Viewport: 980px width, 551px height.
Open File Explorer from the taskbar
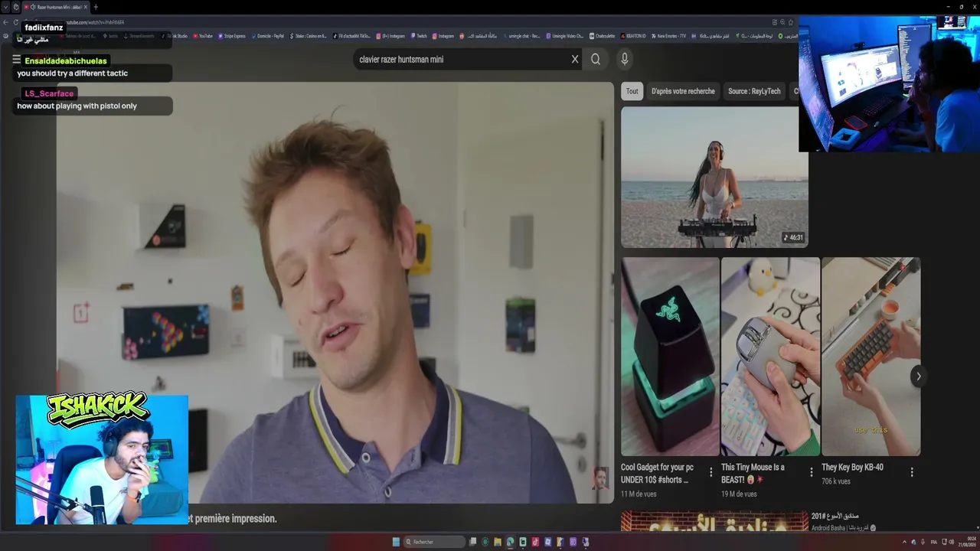click(x=498, y=542)
